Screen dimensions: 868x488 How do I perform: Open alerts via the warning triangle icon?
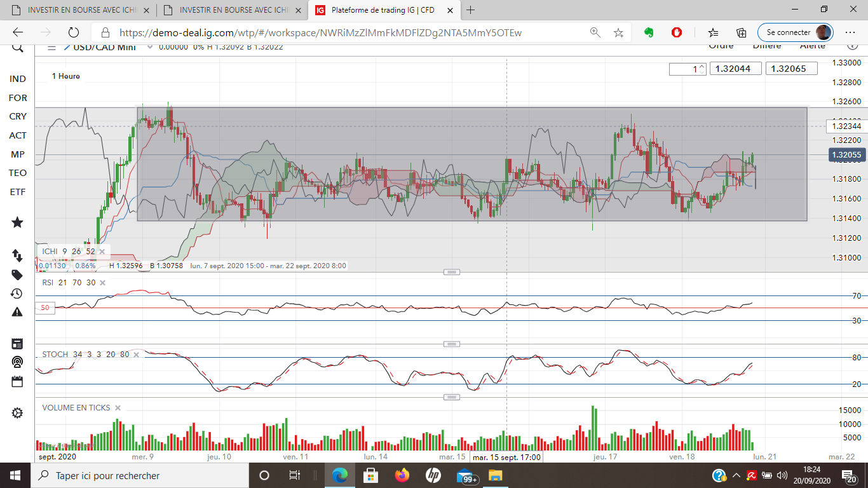pyautogui.click(x=17, y=312)
